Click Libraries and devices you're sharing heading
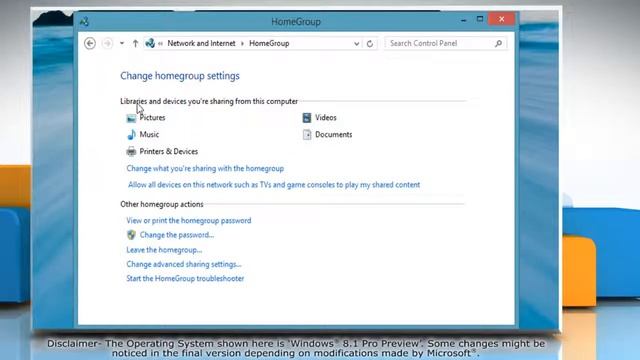This screenshot has width=640, height=360. pos(209,101)
